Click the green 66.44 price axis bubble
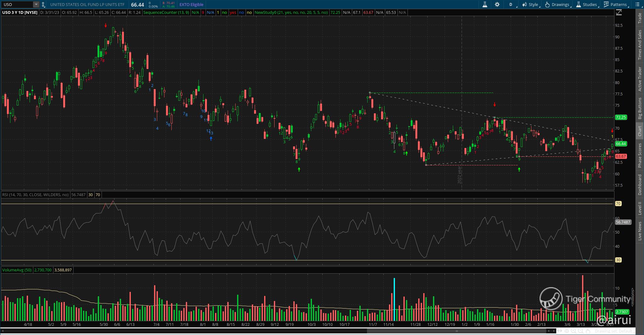Screen dimensions: 644x335 tap(621, 144)
